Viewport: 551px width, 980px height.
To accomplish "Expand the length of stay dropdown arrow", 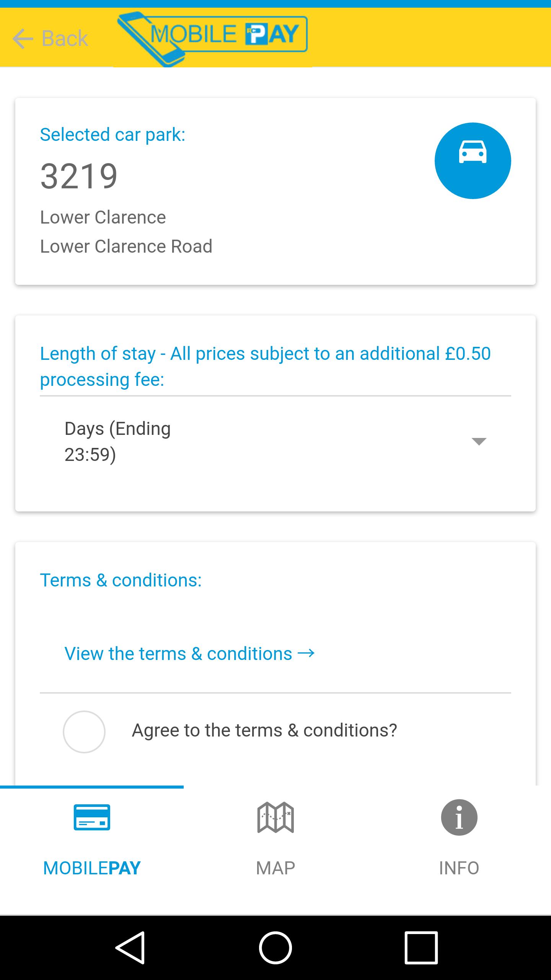I will pyautogui.click(x=479, y=441).
